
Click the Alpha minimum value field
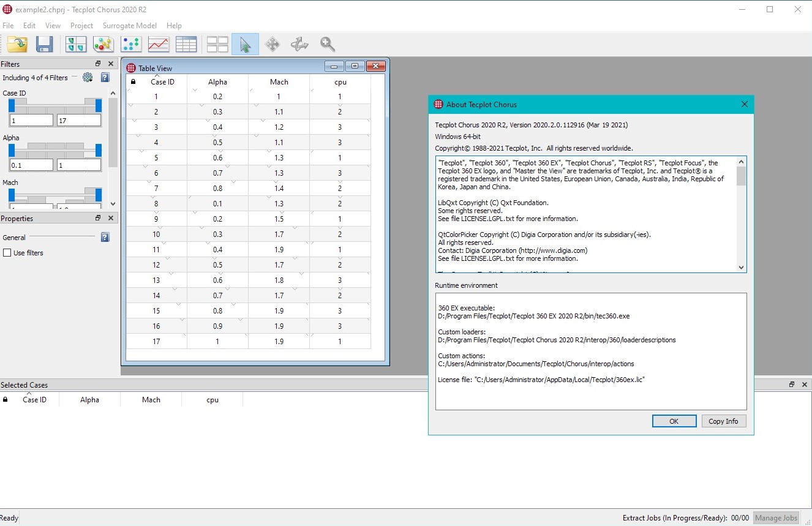click(31, 165)
